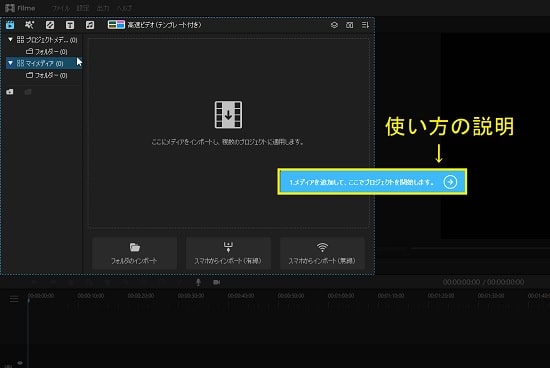
Task: Click the camera record icon above timeline
Action: [x=217, y=282]
